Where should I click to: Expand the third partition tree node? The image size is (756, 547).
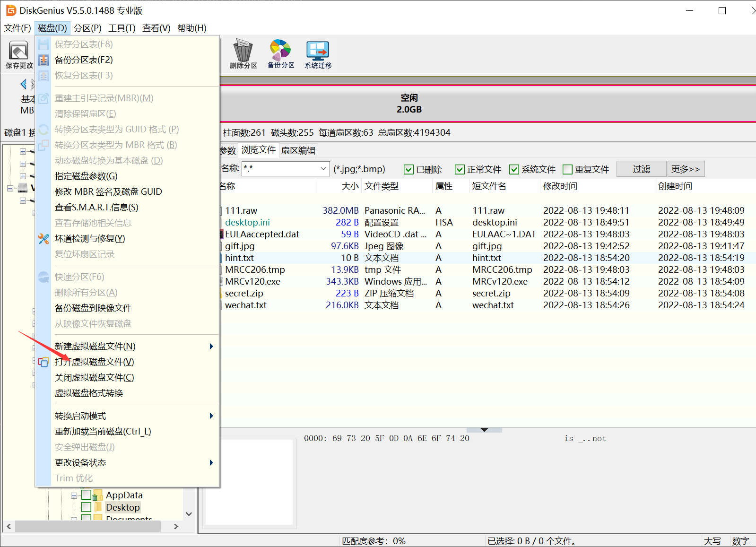(x=23, y=176)
